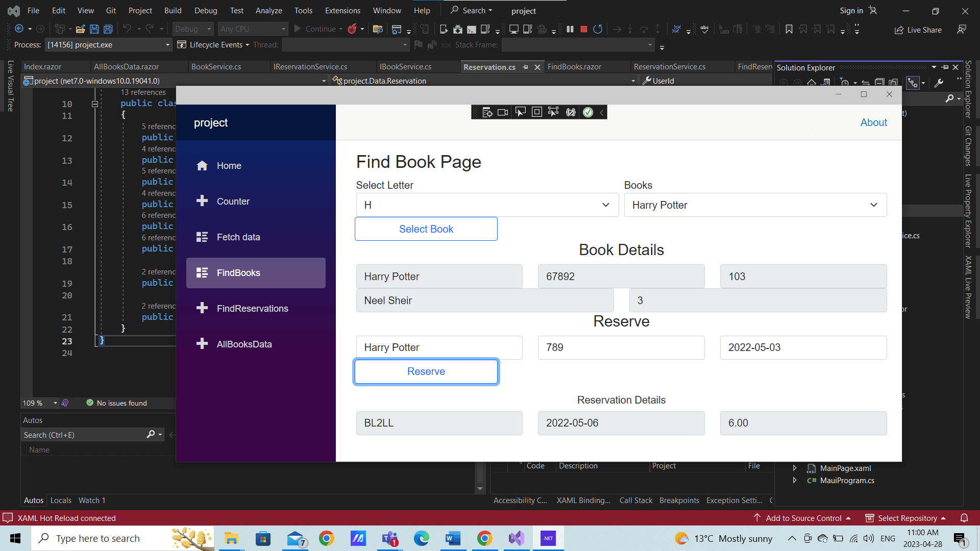Click the Select Book button
Image resolution: width=980 pixels, height=551 pixels.
[426, 229]
